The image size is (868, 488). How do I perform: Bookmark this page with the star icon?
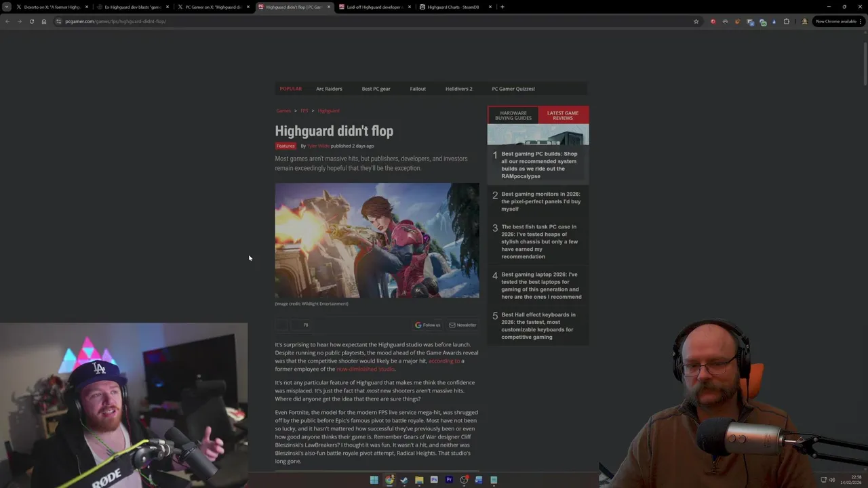pyautogui.click(x=696, y=21)
